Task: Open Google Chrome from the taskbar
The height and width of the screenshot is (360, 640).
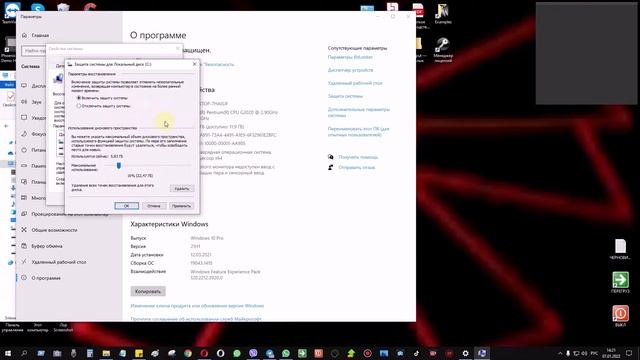Action: pyautogui.click(x=188, y=353)
